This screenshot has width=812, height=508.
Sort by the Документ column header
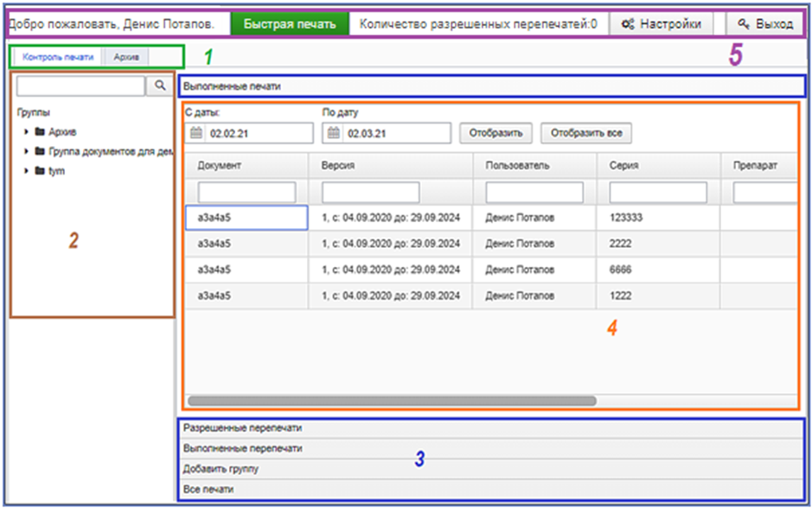coord(246,166)
